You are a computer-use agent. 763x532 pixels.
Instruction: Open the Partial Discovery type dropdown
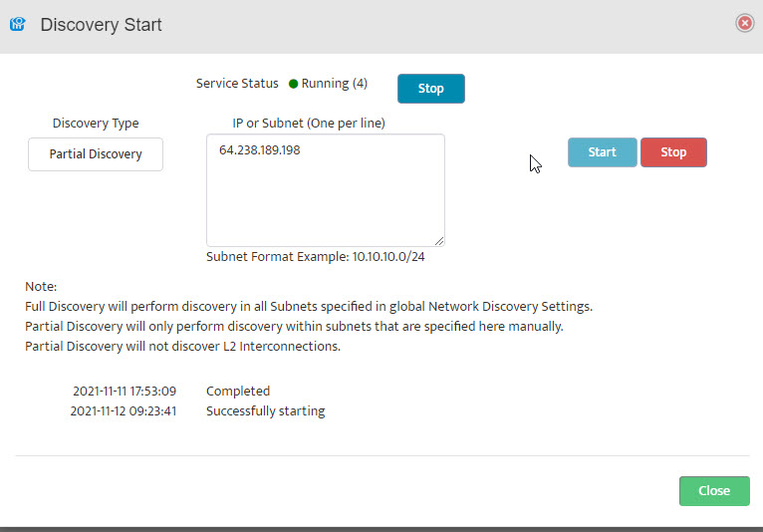point(96,154)
